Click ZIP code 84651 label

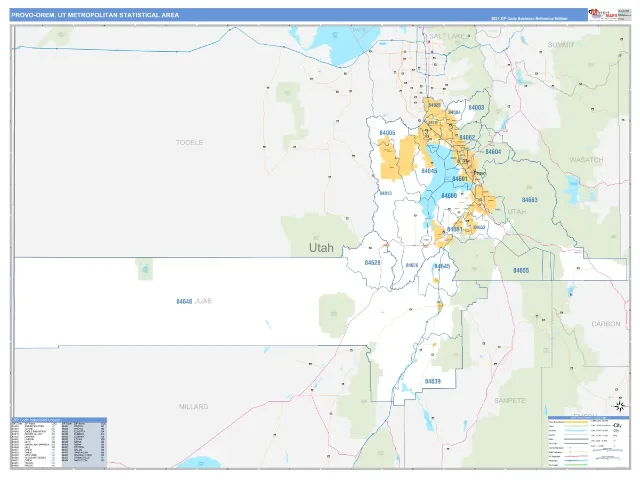click(x=455, y=229)
